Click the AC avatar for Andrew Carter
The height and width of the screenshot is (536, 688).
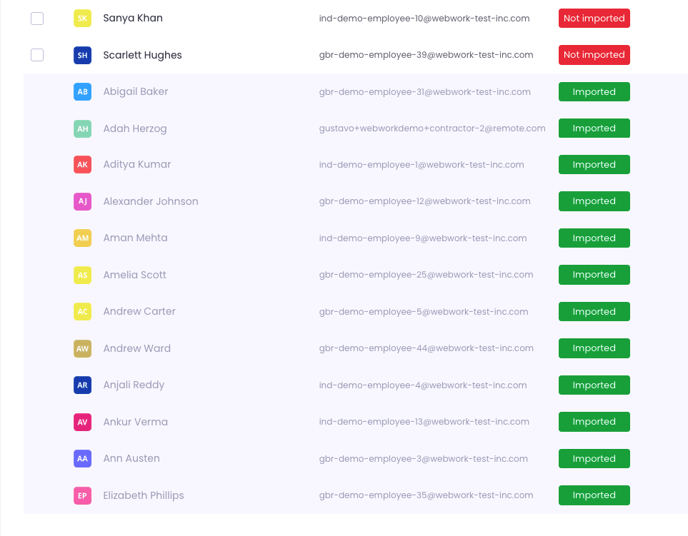[x=82, y=311]
